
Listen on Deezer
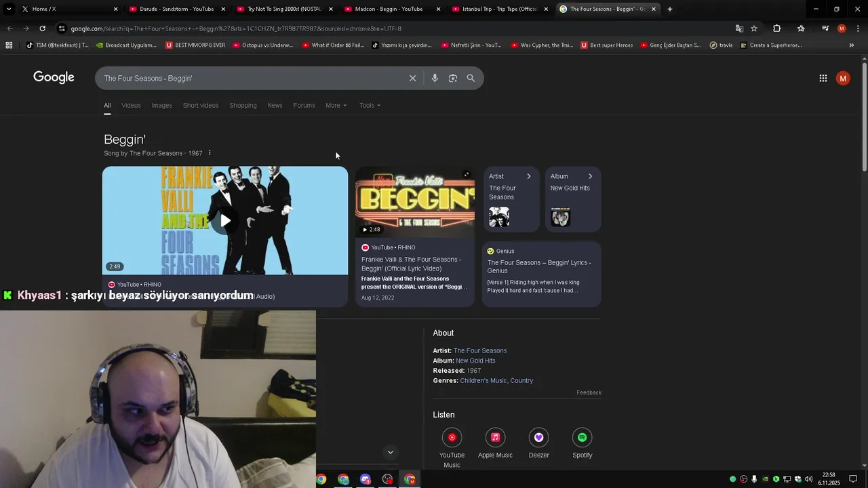[x=538, y=437]
